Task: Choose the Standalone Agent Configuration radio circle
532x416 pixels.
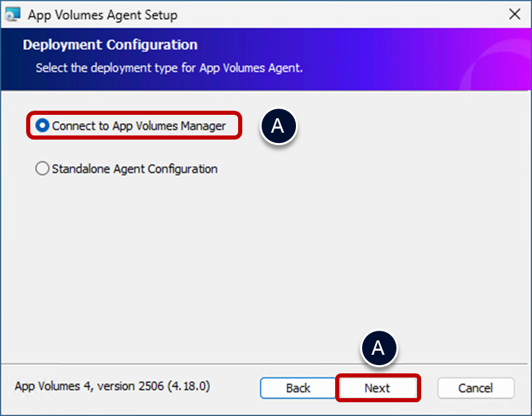Action: coord(43,168)
